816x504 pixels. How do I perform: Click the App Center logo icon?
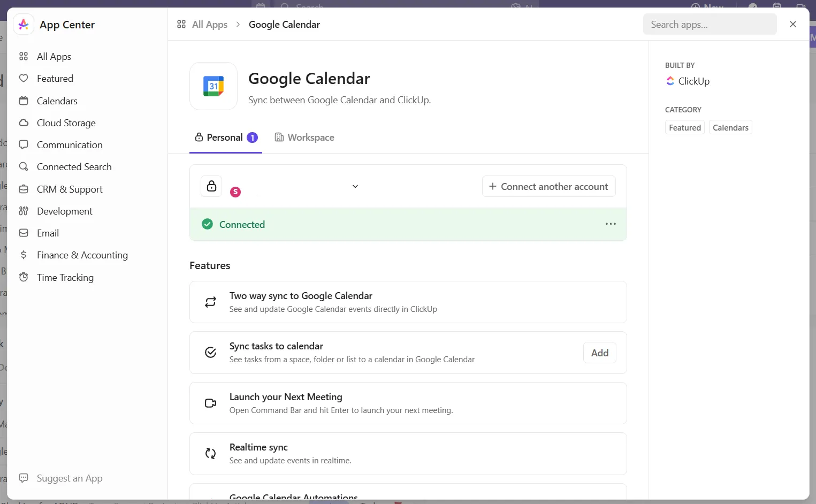click(24, 25)
